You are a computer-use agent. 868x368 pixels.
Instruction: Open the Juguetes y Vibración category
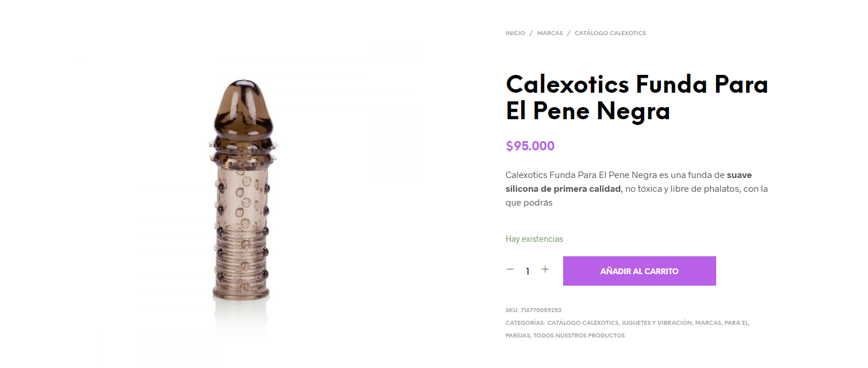(657, 323)
